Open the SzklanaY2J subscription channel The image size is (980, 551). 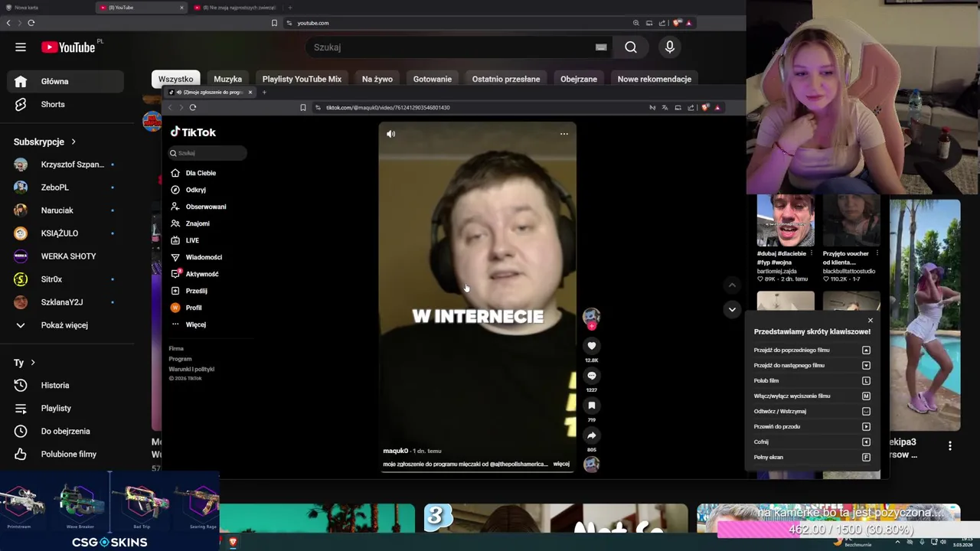point(66,302)
